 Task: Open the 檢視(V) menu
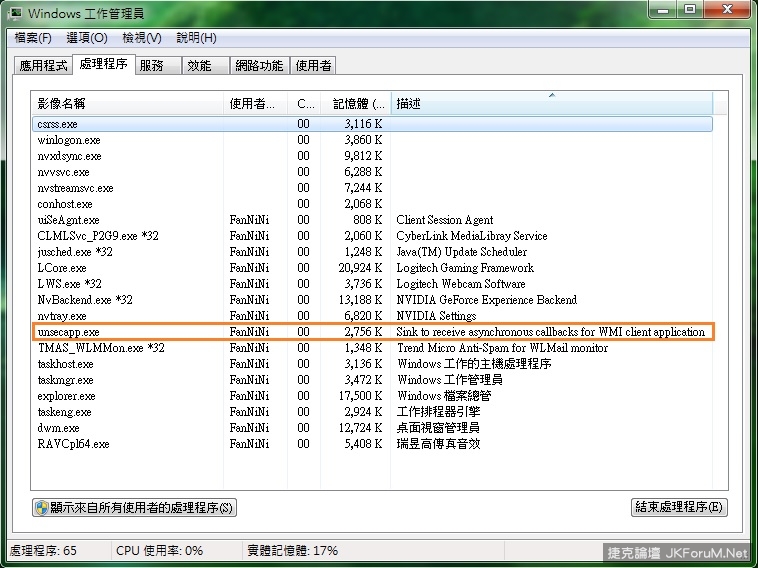141,38
